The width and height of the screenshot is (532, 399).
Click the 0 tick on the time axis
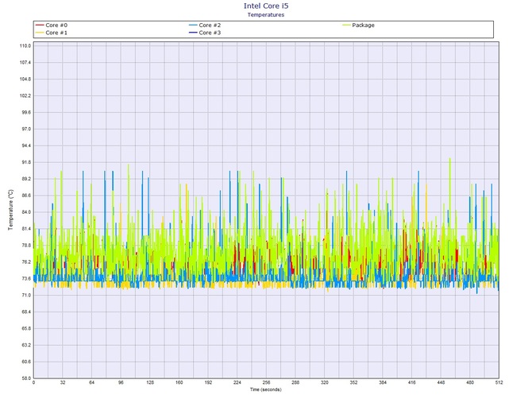click(x=33, y=383)
